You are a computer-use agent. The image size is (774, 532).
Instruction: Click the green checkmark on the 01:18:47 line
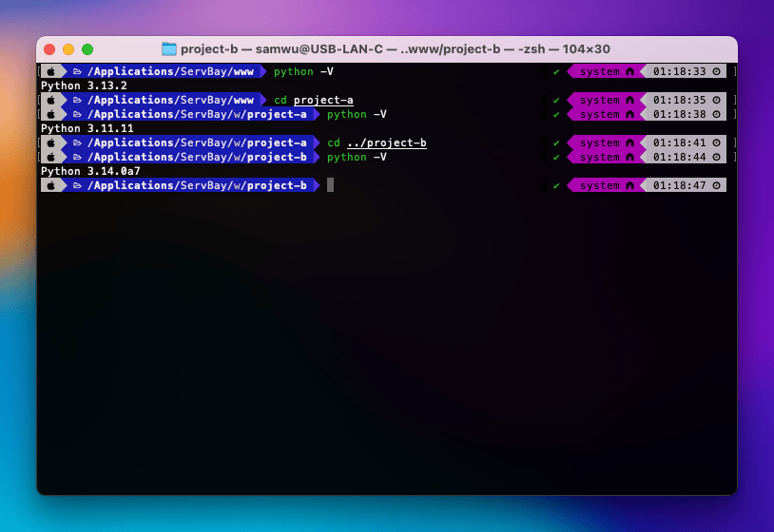556,186
